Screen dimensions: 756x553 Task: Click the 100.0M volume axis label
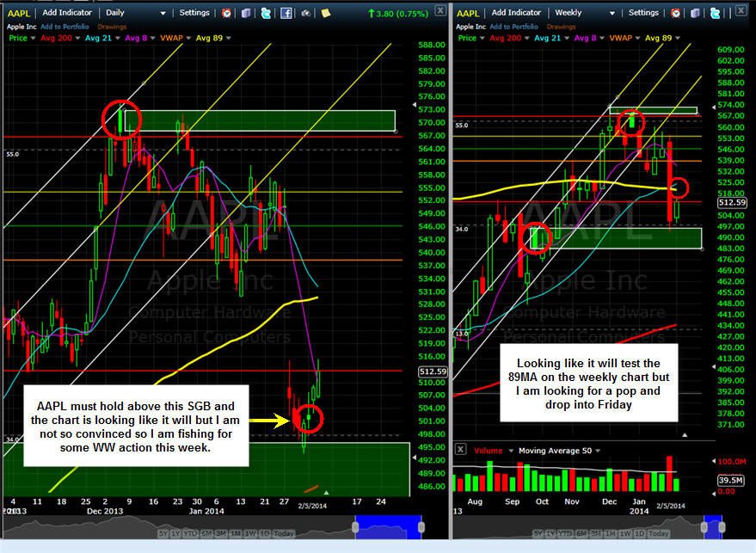point(732,461)
